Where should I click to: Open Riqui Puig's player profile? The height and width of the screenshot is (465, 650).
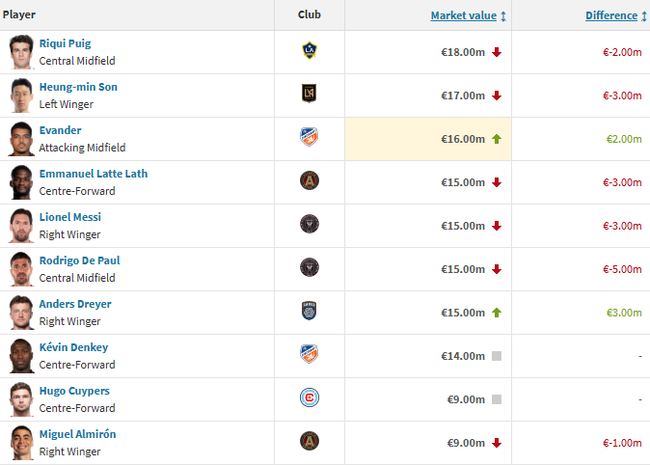coord(67,43)
